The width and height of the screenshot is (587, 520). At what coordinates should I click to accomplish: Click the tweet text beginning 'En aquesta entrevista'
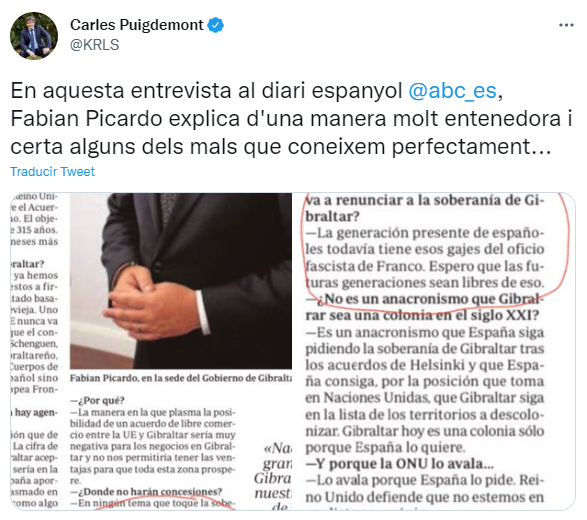point(291,118)
